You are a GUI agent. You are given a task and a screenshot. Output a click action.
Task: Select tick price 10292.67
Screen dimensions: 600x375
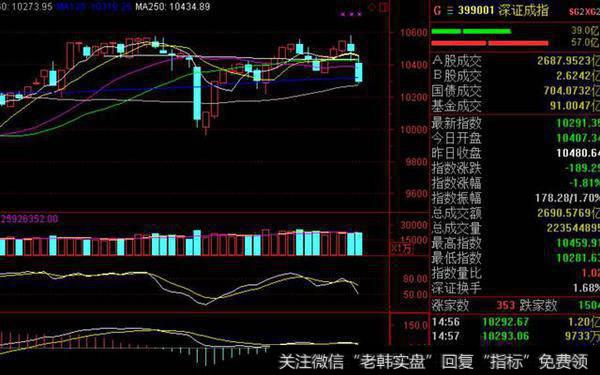click(x=506, y=322)
